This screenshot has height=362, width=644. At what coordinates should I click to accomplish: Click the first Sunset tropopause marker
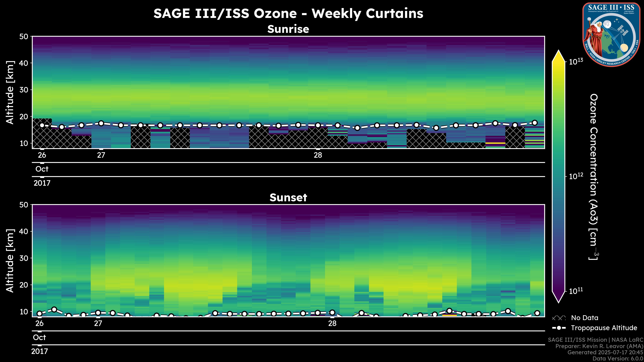coord(40,314)
